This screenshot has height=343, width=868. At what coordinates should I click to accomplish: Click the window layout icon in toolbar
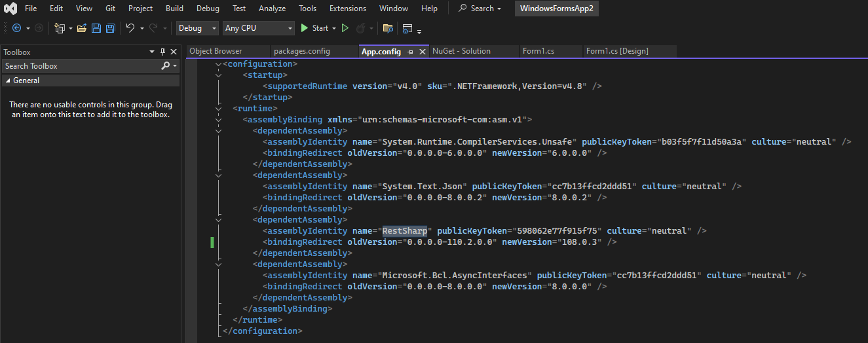coord(407,28)
